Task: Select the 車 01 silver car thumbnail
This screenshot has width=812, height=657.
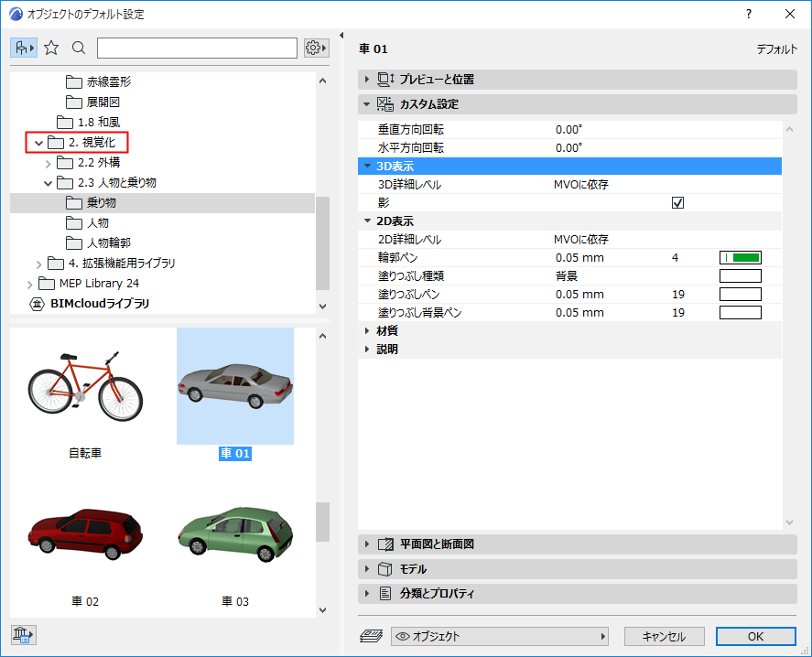Action: [235, 386]
